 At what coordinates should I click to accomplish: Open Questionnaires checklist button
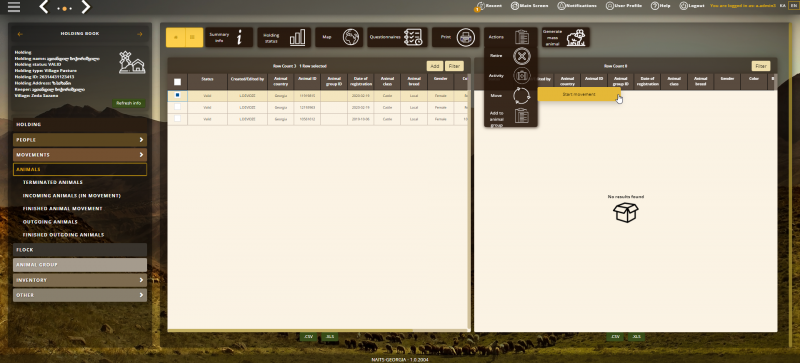tap(397, 37)
